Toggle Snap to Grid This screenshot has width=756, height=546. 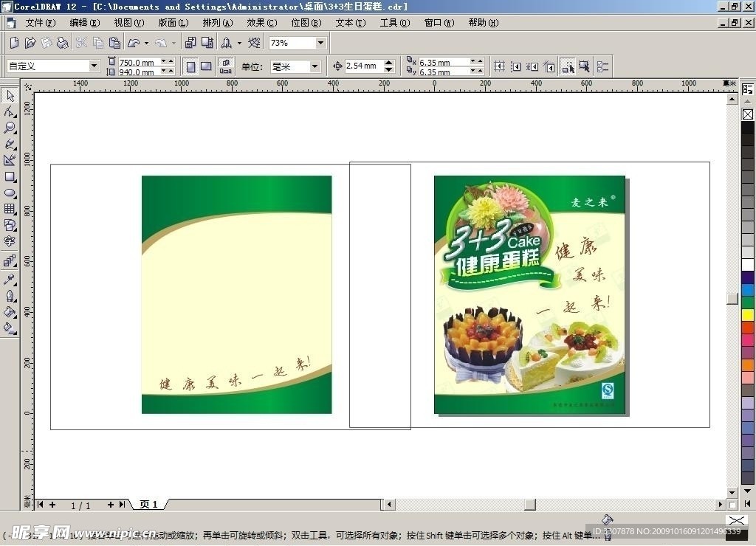(499, 66)
